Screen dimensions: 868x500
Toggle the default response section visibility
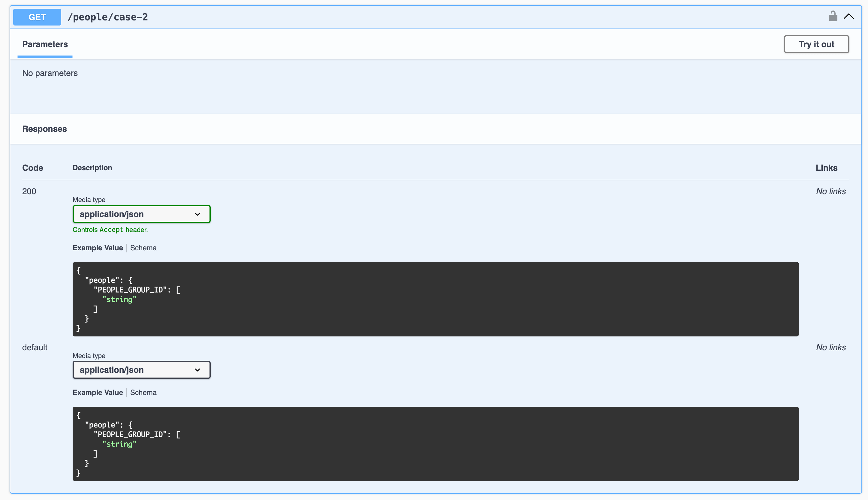(34, 347)
